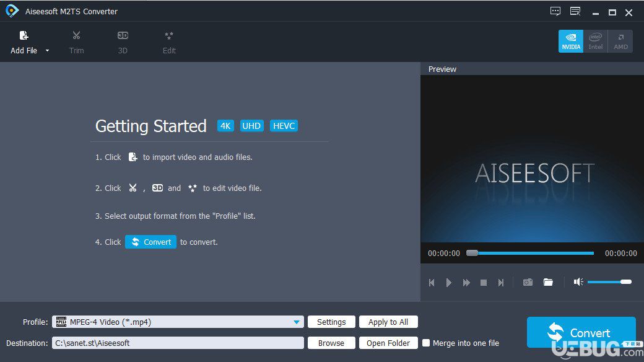Start conversion with the large Convert button
This screenshot has width=644, height=362.
581,332
